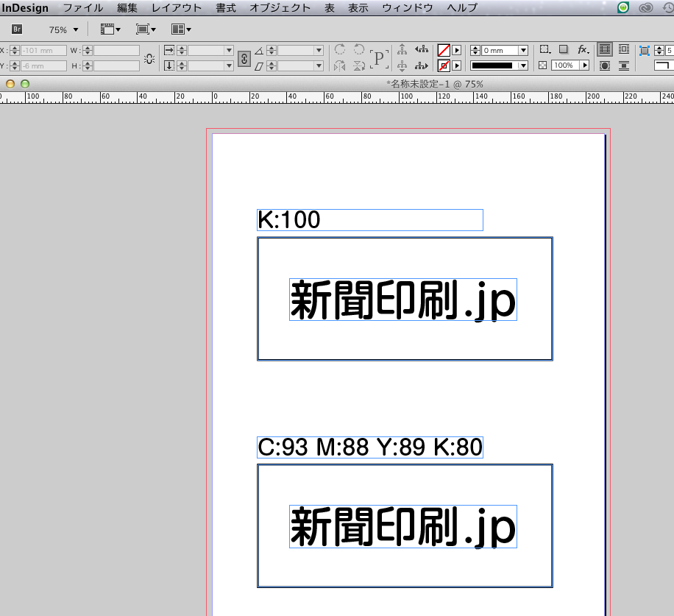Flip the object horizontally

340,66
